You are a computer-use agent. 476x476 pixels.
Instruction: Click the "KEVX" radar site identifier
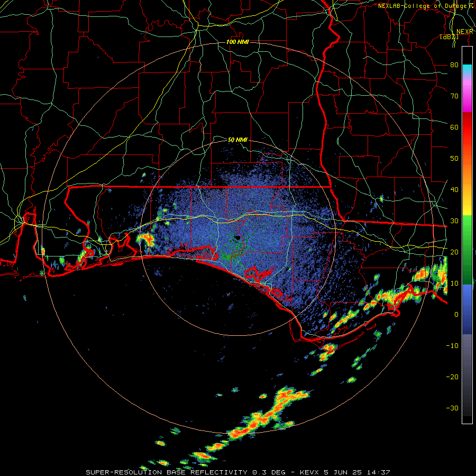coord(309,472)
